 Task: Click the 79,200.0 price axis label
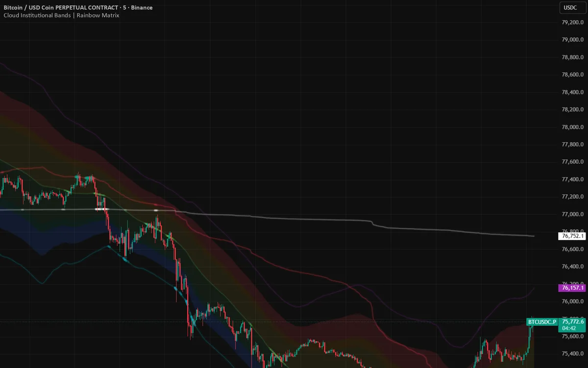[572, 23]
